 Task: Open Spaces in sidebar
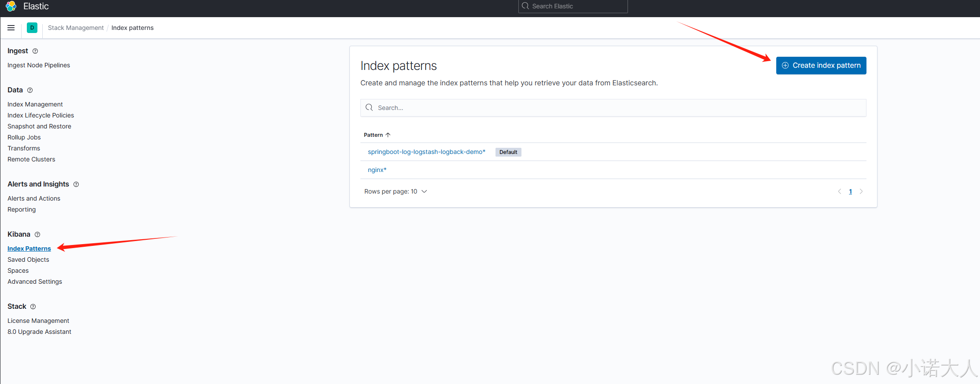click(18, 271)
